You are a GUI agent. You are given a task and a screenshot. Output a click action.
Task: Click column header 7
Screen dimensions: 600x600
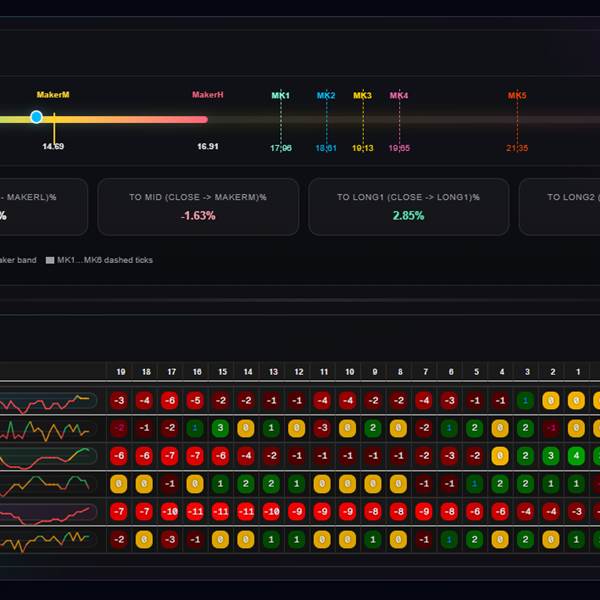(x=426, y=372)
